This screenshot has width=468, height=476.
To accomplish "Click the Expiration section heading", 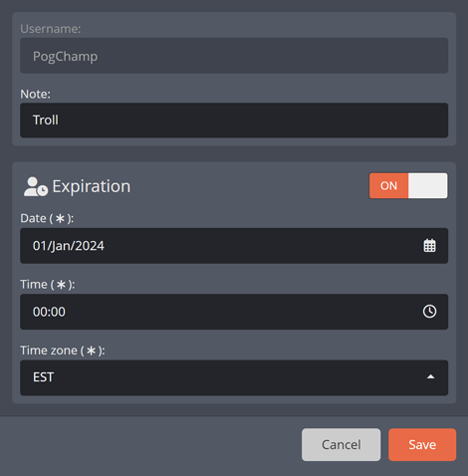I will point(92,186).
